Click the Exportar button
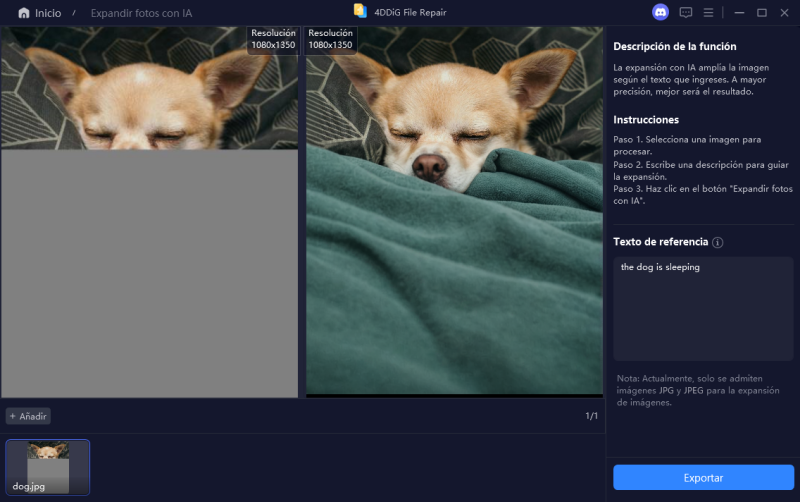The width and height of the screenshot is (800, 502). pyautogui.click(x=703, y=478)
